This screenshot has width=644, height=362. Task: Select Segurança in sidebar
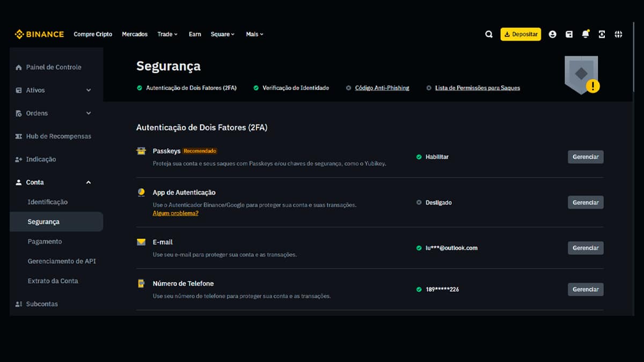click(56, 221)
